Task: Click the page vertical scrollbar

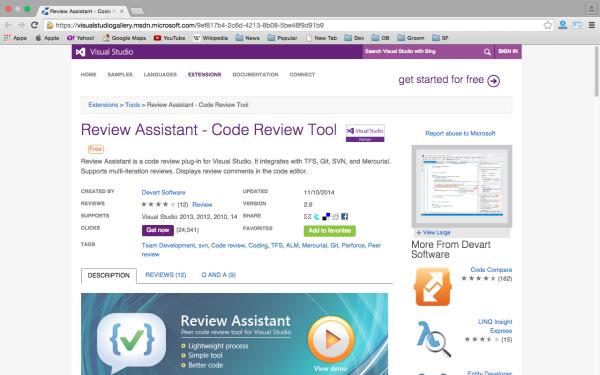Action: [596, 71]
